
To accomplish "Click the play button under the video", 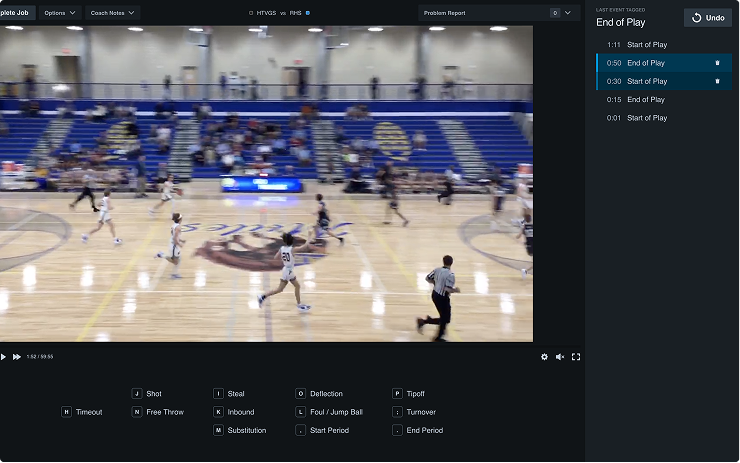I will click(3, 357).
